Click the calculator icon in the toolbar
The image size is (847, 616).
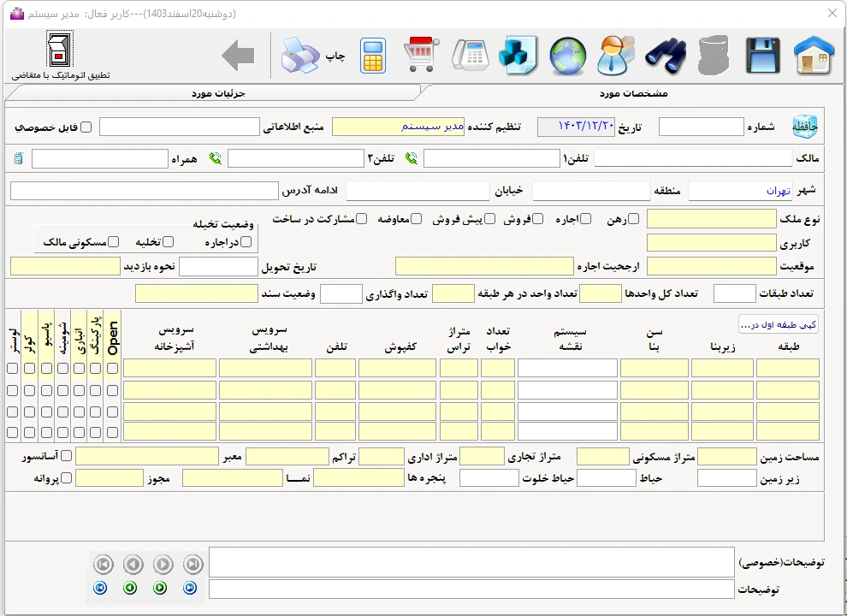tap(372, 56)
